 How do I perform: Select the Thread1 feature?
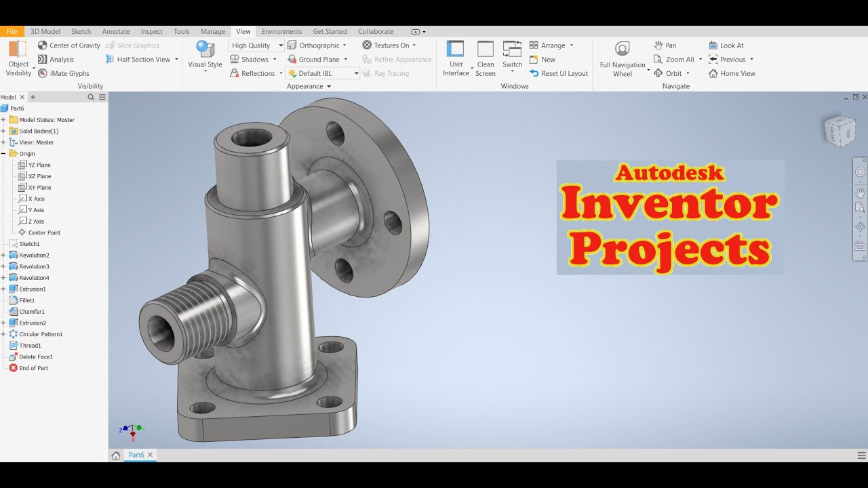(25, 346)
